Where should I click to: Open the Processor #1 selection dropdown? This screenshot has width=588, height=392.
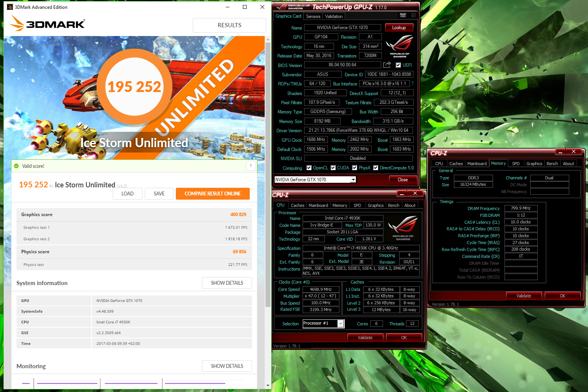pos(340,324)
